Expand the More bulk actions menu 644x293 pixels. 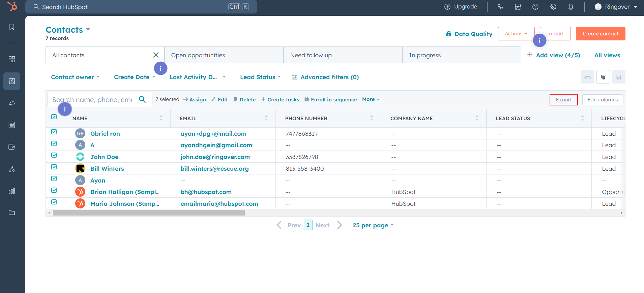coord(371,99)
